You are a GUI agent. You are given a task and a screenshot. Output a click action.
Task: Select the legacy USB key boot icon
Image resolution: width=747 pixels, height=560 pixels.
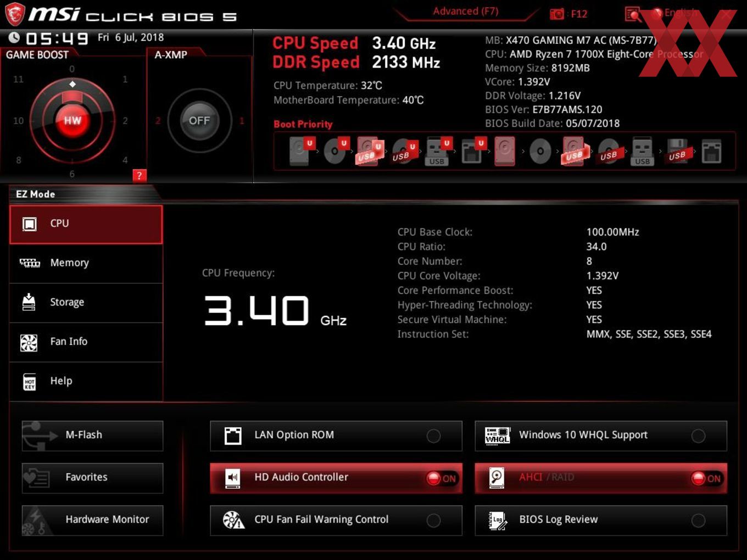pos(642,152)
